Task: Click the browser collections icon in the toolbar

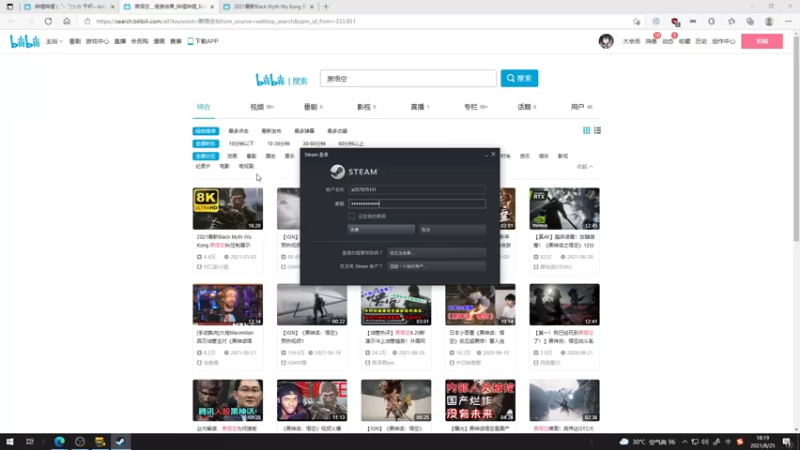Action: point(750,21)
